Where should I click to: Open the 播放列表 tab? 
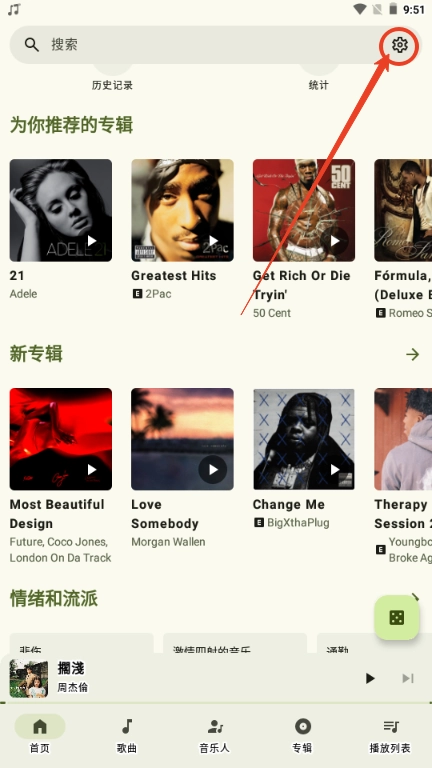pos(390,736)
